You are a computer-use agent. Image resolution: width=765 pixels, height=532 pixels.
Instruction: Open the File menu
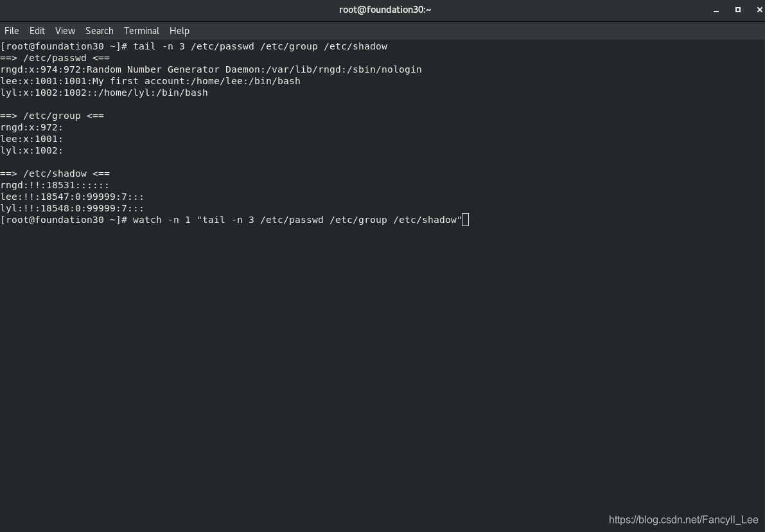click(12, 31)
